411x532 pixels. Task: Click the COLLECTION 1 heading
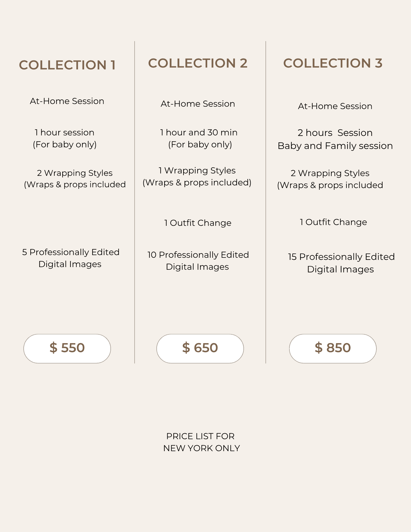tap(67, 65)
